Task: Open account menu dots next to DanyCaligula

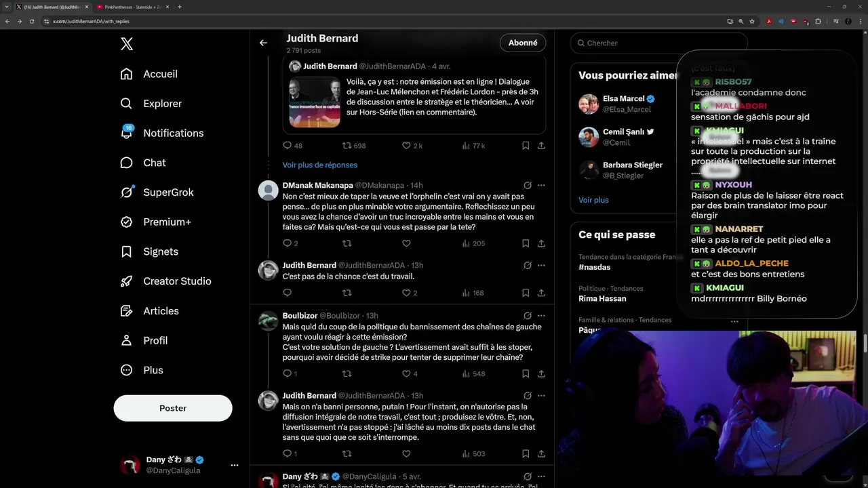Action: pyautogui.click(x=234, y=465)
